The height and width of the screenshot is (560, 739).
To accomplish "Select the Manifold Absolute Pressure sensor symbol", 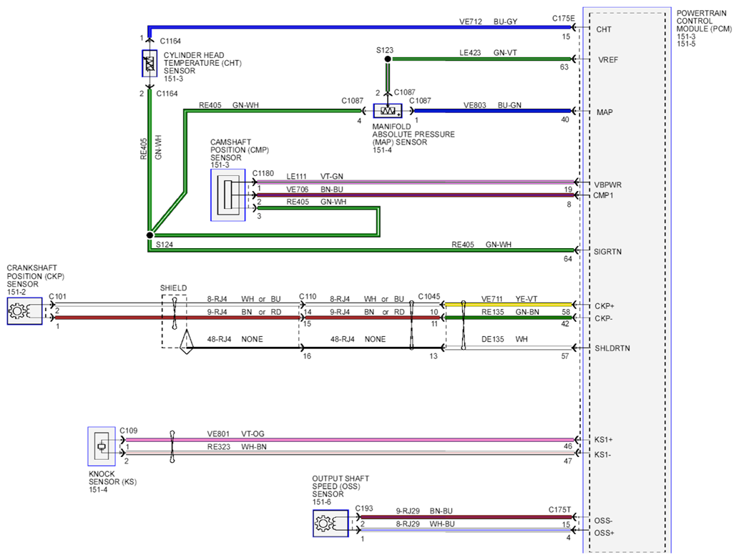I will 388,111.
